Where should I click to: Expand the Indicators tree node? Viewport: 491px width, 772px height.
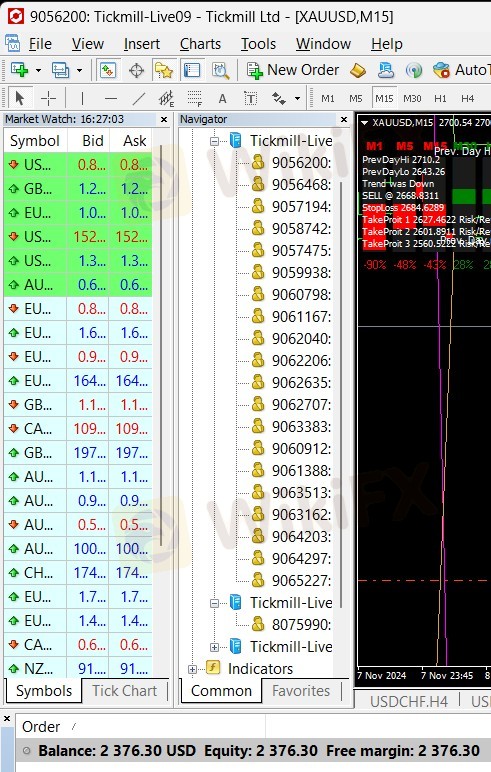tap(192, 669)
